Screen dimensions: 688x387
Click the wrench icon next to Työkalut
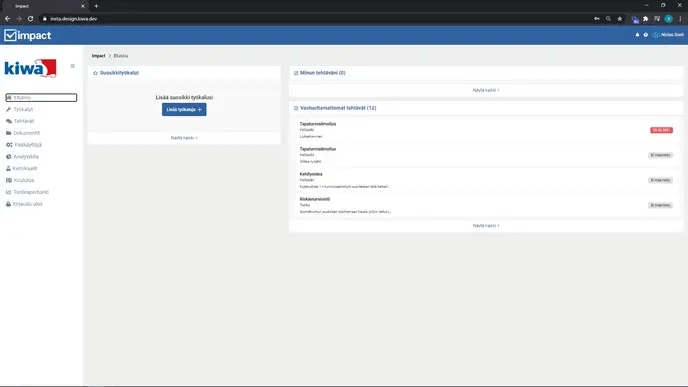click(x=8, y=109)
